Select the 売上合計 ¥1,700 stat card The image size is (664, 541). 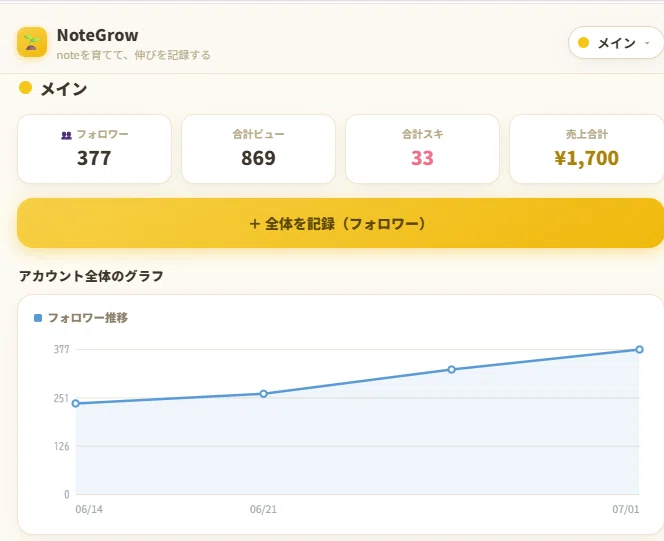[587, 149]
